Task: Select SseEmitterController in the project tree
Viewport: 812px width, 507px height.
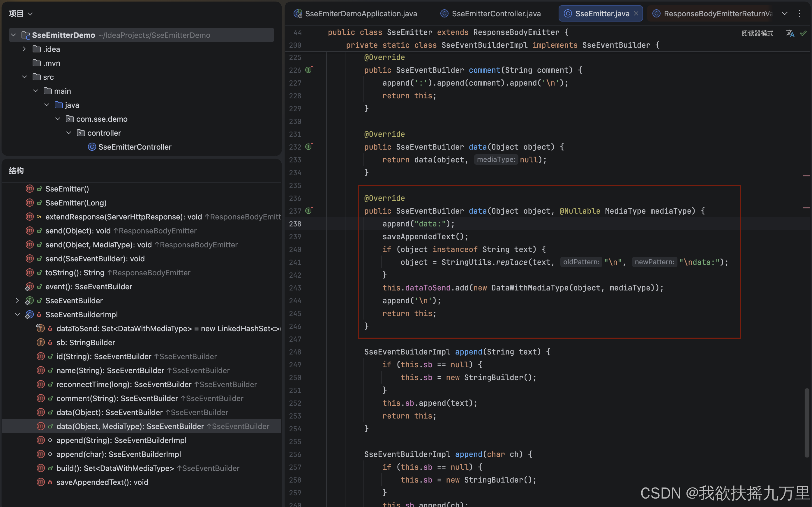Action: point(135,147)
